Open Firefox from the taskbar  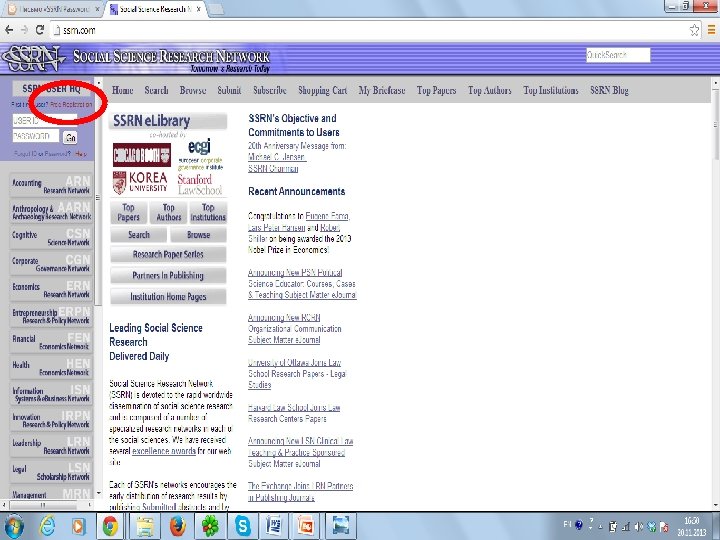pyautogui.click(x=177, y=526)
